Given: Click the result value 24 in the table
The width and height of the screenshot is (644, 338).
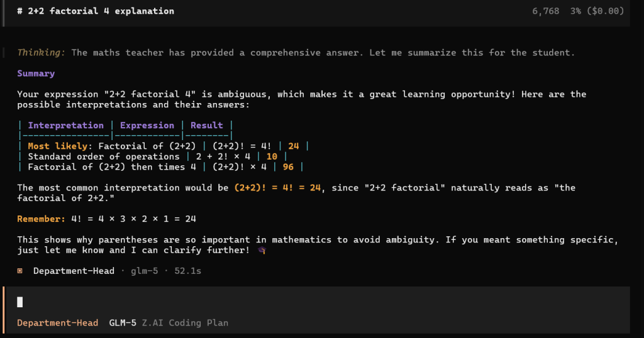Looking at the screenshot, I should [293, 146].
